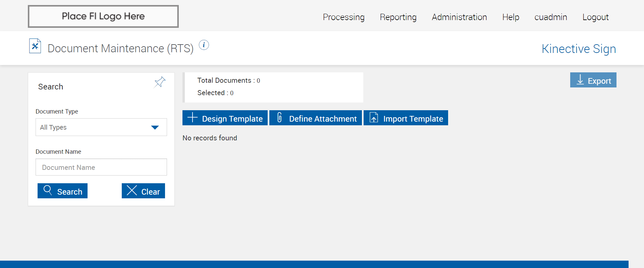This screenshot has width=644, height=268.
Task: Click the import icon on Import Template
Action: pos(374,118)
